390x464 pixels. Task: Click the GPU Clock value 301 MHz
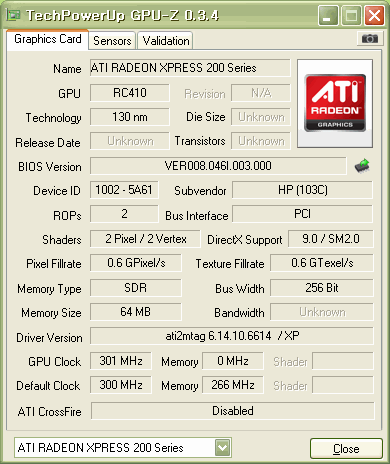pos(121,361)
